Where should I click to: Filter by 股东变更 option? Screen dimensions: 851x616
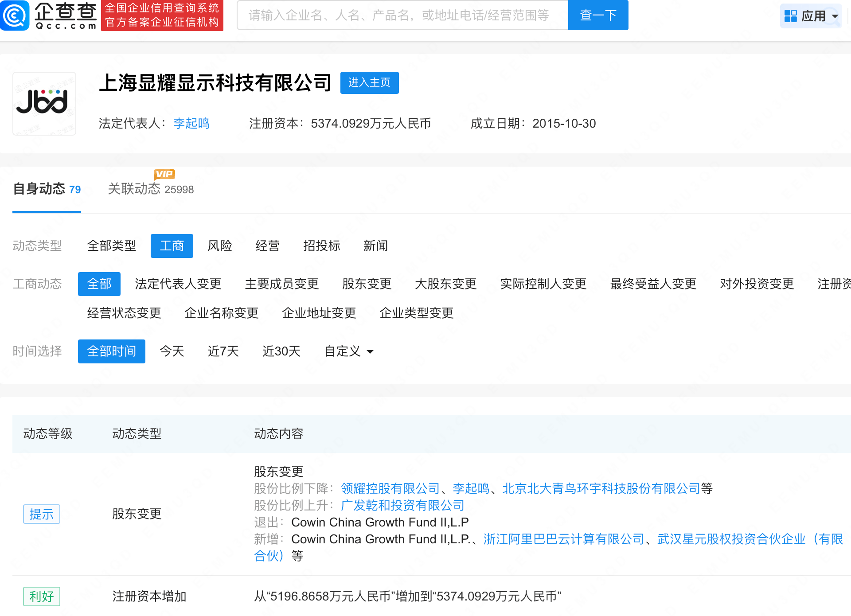pyautogui.click(x=367, y=284)
